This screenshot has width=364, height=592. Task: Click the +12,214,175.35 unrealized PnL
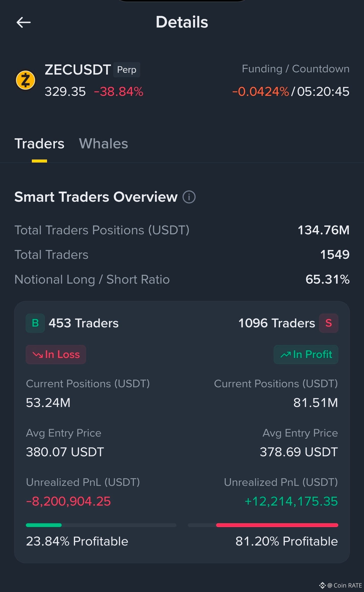tap(291, 501)
